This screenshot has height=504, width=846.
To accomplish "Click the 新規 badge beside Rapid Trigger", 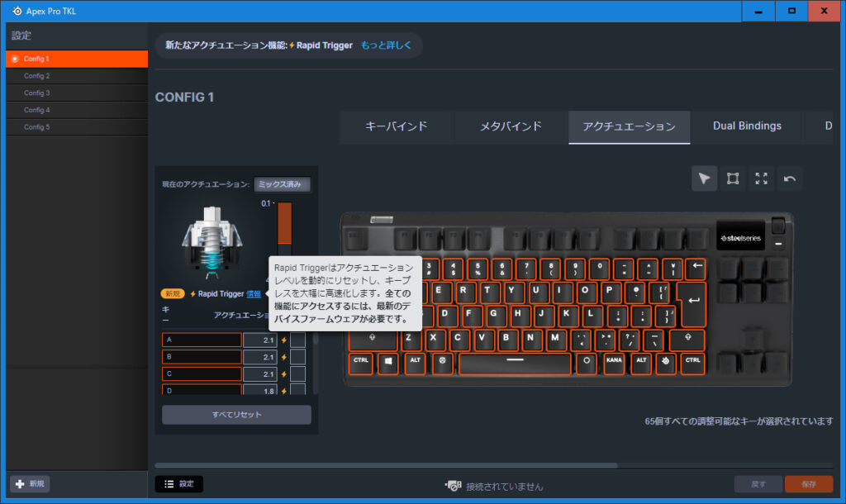I will 173,294.
